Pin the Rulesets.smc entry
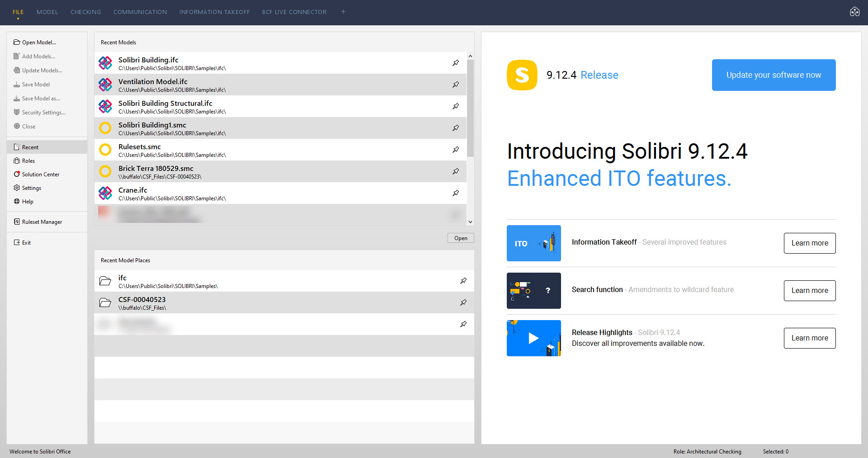 tap(456, 150)
